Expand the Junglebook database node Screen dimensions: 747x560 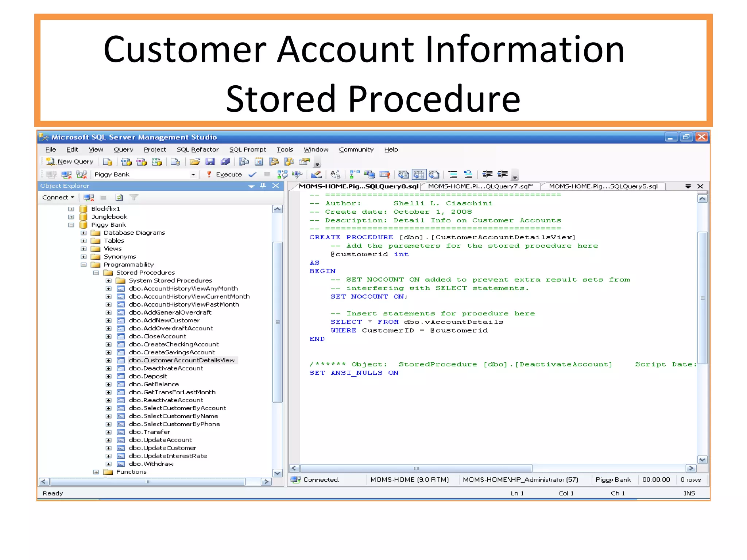(x=71, y=217)
